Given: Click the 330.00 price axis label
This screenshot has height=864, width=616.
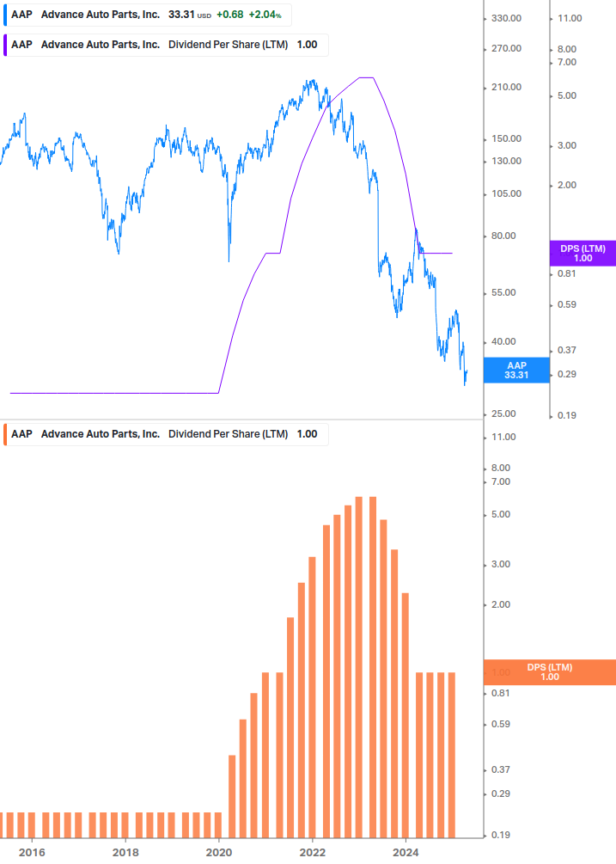Looking at the screenshot, I should [506, 18].
